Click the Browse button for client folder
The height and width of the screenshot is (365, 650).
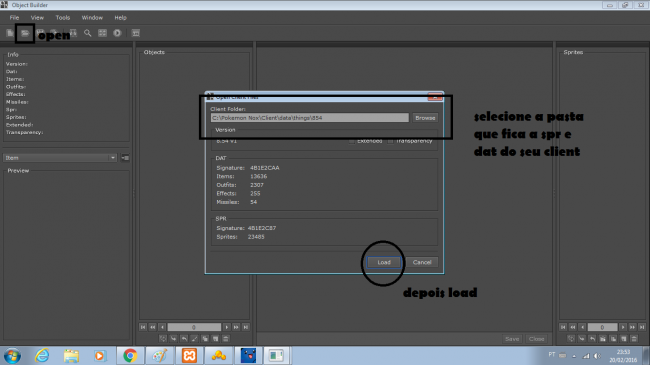425,118
